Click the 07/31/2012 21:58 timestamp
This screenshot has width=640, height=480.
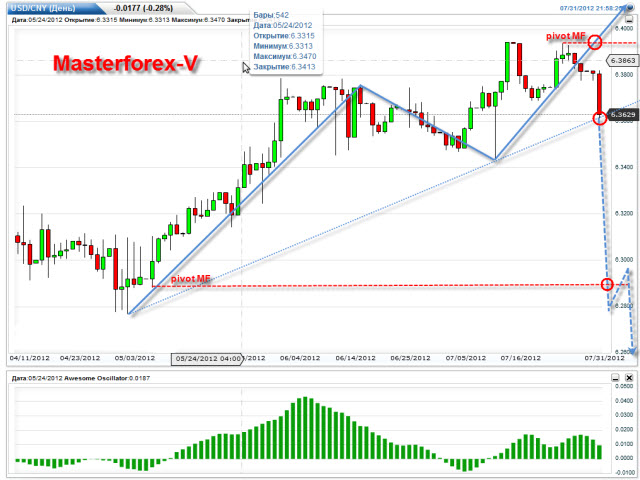[x=591, y=8]
